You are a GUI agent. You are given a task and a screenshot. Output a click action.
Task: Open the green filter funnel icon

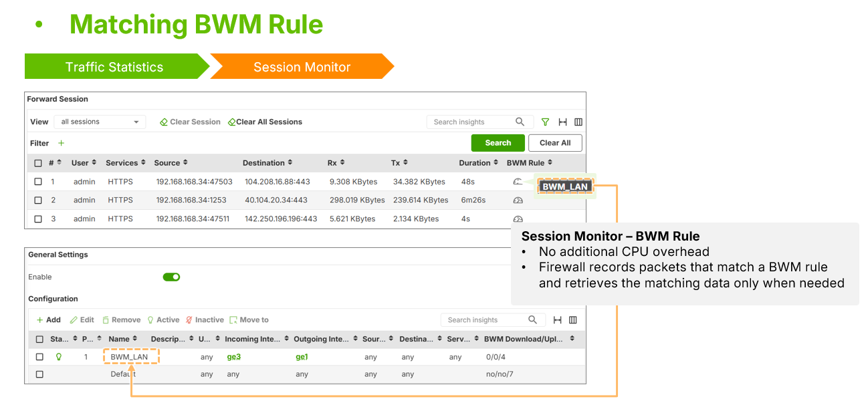pyautogui.click(x=545, y=122)
